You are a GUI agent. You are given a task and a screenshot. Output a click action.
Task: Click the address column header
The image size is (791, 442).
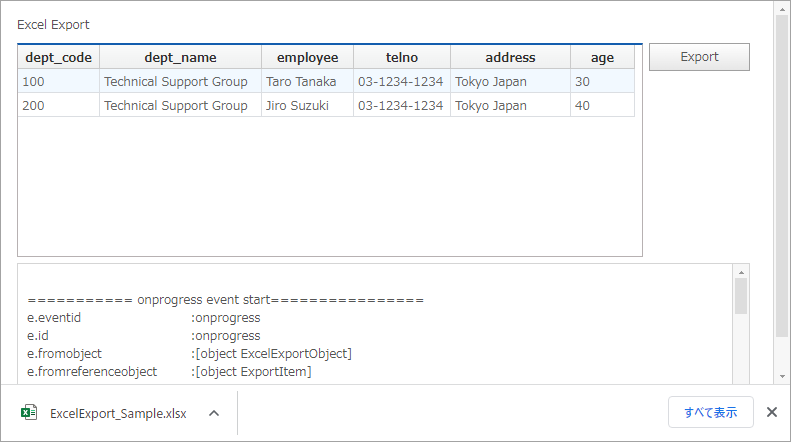tap(510, 58)
